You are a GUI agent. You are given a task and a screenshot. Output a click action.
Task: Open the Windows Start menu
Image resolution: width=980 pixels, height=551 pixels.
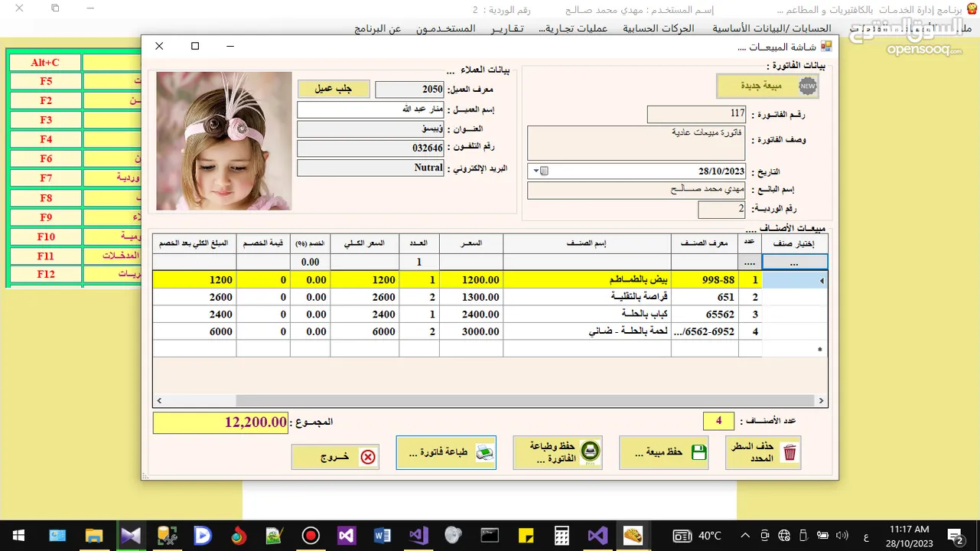pos(18,536)
